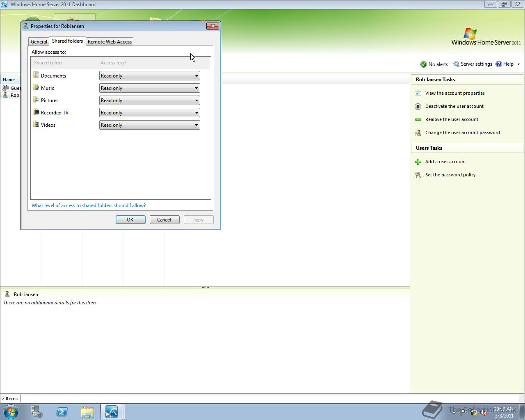Click the password policy keys icon
This screenshot has height=420, width=525.
tap(418, 175)
